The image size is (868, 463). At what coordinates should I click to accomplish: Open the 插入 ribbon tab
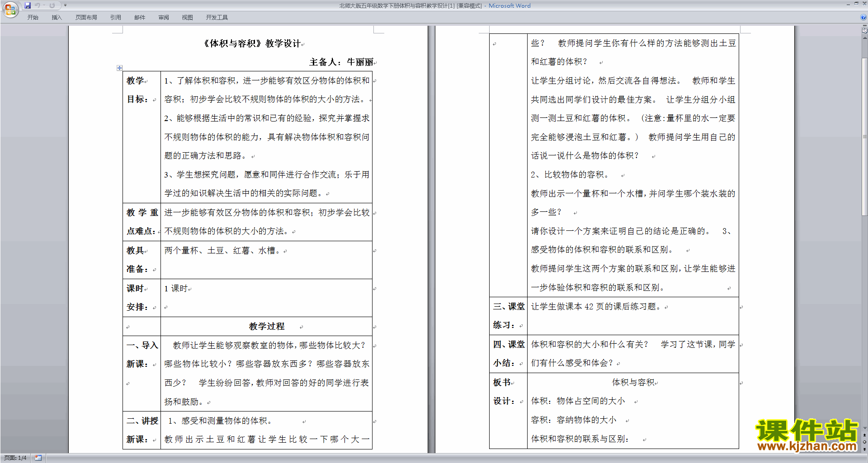(x=57, y=17)
